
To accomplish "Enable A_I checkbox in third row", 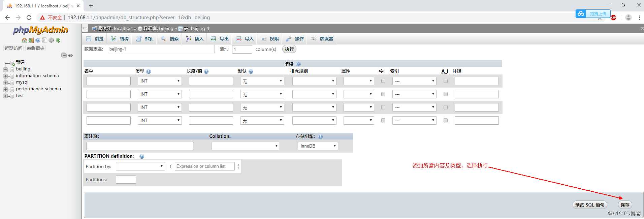I will click(446, 107).
